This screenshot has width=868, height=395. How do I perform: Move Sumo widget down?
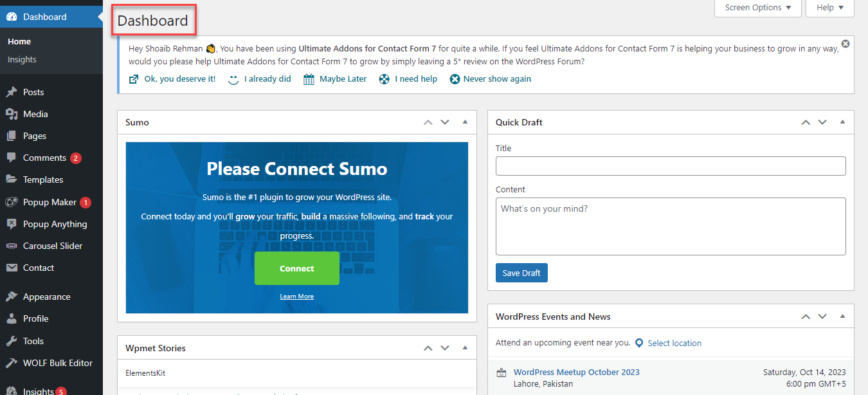pos(445,122)
